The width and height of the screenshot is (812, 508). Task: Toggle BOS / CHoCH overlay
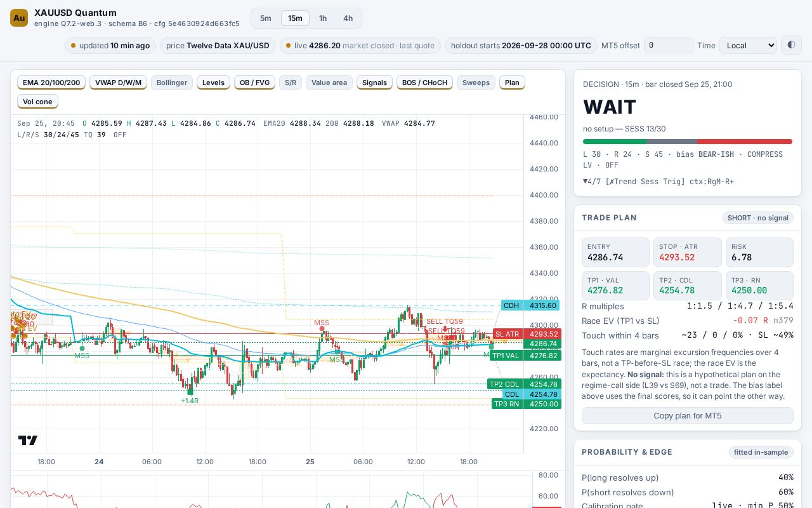424,83
